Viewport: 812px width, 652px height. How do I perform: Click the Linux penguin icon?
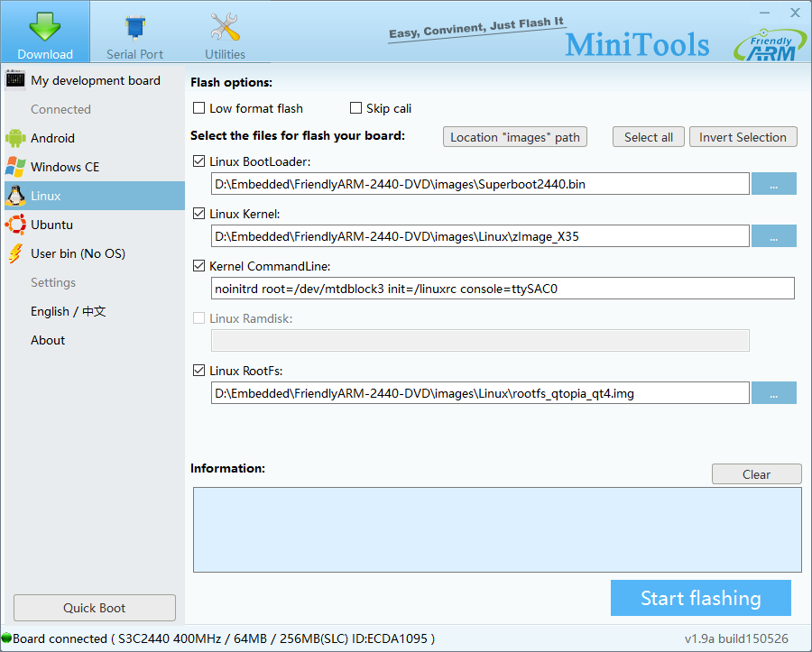[x=15, y=196]
